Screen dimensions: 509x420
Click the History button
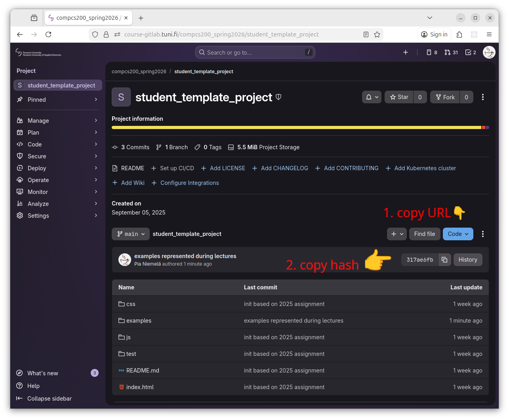click(x=468, y=260)
